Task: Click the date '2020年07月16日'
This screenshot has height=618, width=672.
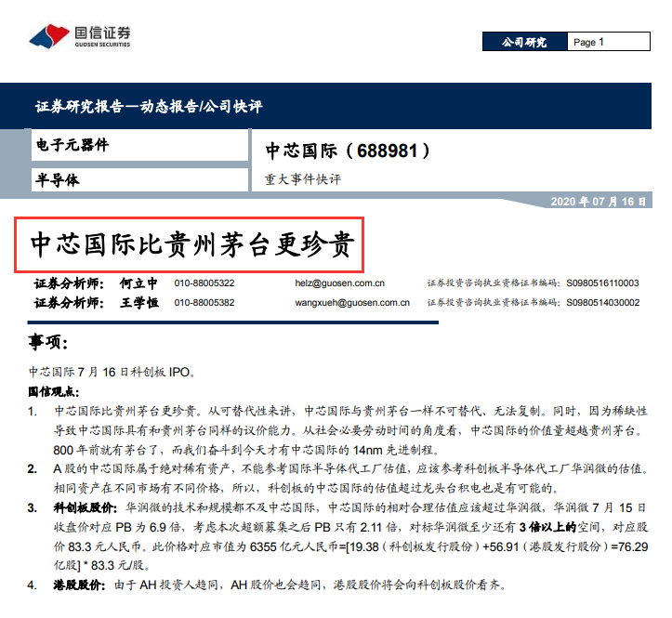Action: 599,202
